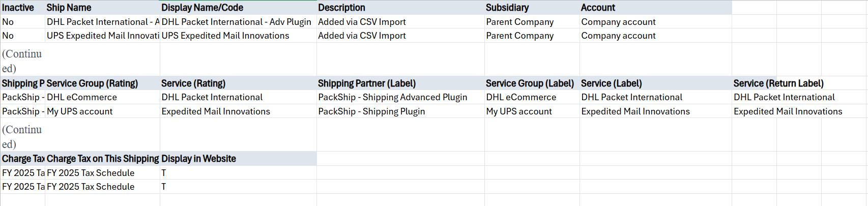Select the Display Name/Code header cell
868x206 pixels.
point(238,8)
